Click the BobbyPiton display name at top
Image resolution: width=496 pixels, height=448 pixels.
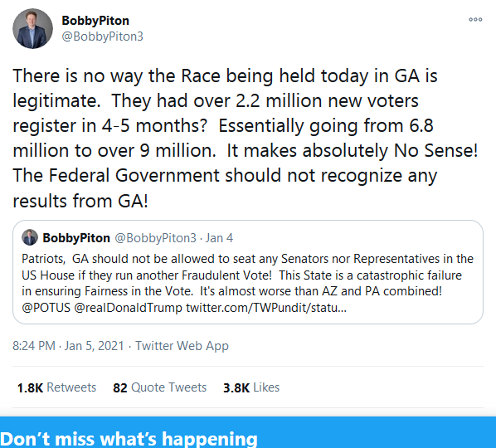95,21
